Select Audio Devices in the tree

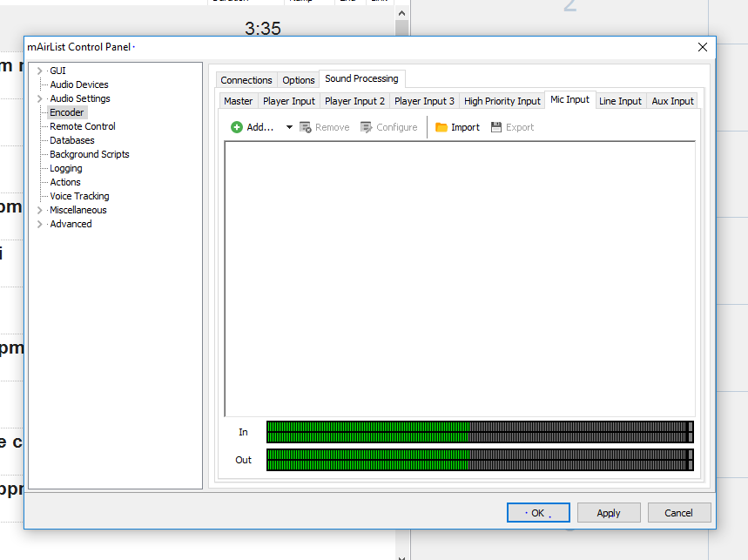click(79, 84)
